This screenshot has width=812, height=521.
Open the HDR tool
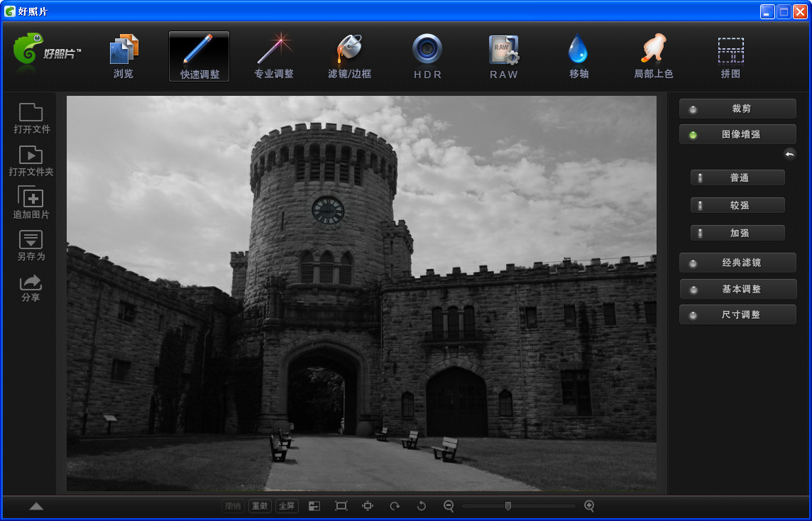pos(427,57)
